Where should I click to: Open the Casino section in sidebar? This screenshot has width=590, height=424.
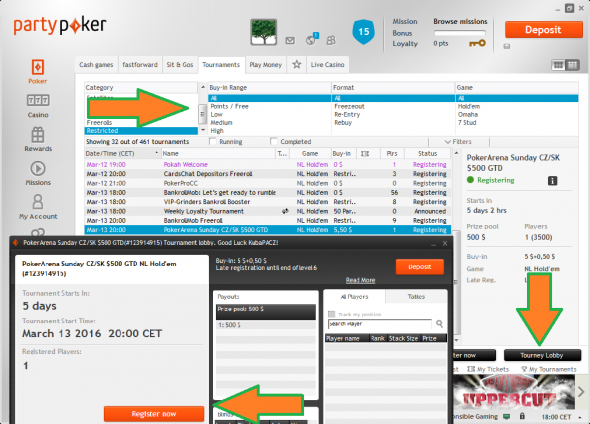point(38,105)
